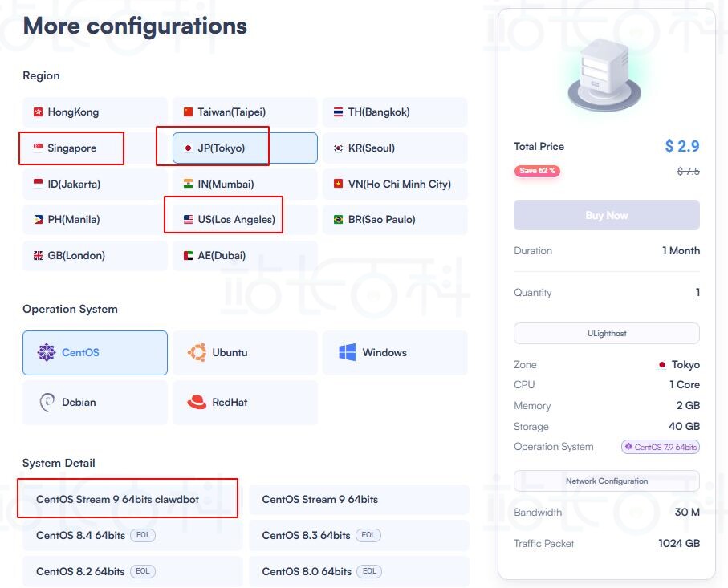Select Singapore region
The image size is (728, 588).
click(x=95, y=148)
